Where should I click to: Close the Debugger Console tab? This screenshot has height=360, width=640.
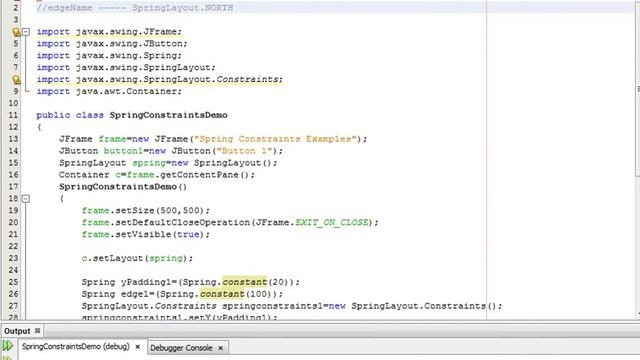[x=220, y=348]
